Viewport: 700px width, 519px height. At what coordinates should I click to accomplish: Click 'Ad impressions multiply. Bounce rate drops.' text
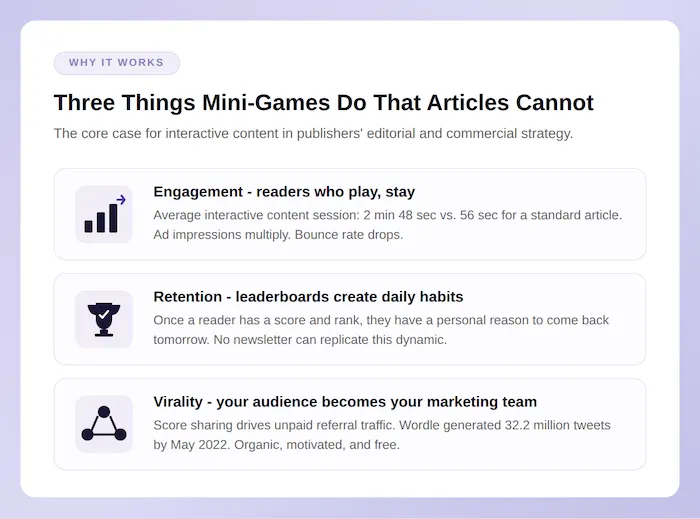point(278,235)
